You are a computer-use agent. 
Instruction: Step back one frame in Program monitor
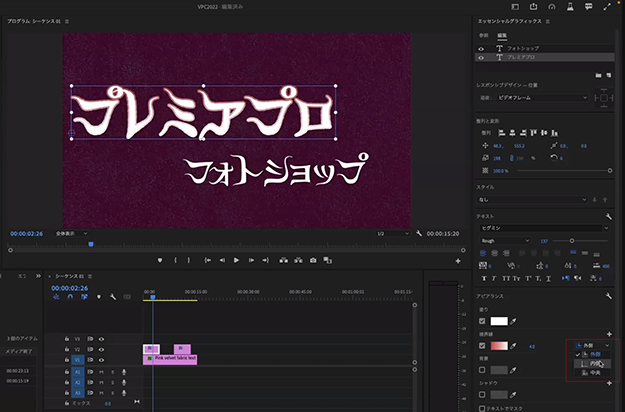[x=222, y=260]
